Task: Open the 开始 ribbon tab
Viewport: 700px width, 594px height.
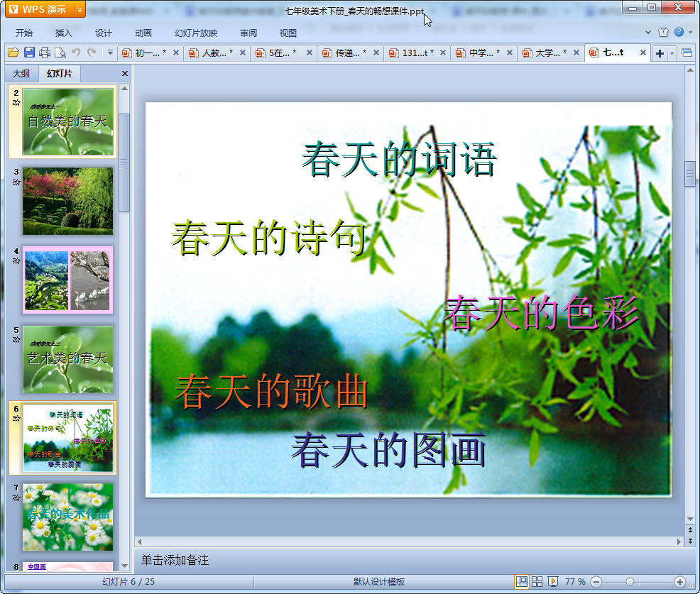Action: pos(24,33)
